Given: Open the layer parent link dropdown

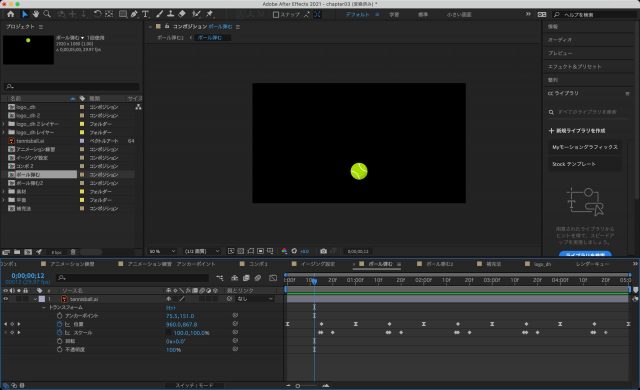Looking at the screenshot, I should coord(255,299).
